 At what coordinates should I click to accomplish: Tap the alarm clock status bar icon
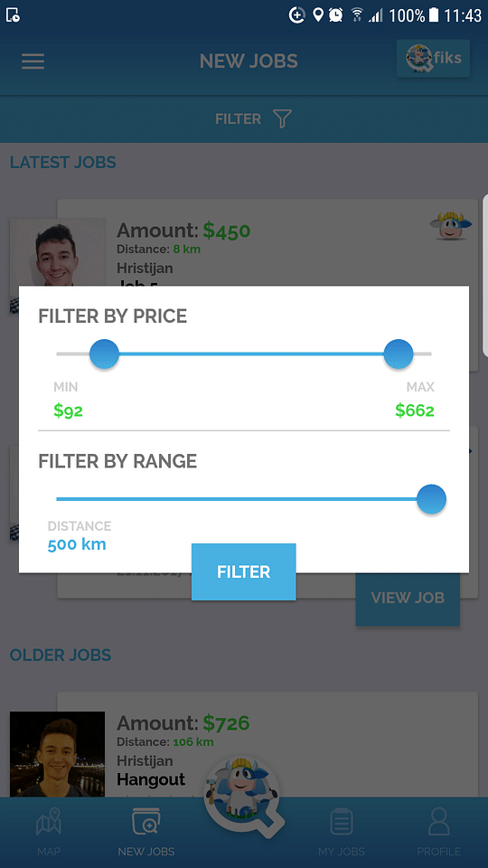tap(336, 15)
